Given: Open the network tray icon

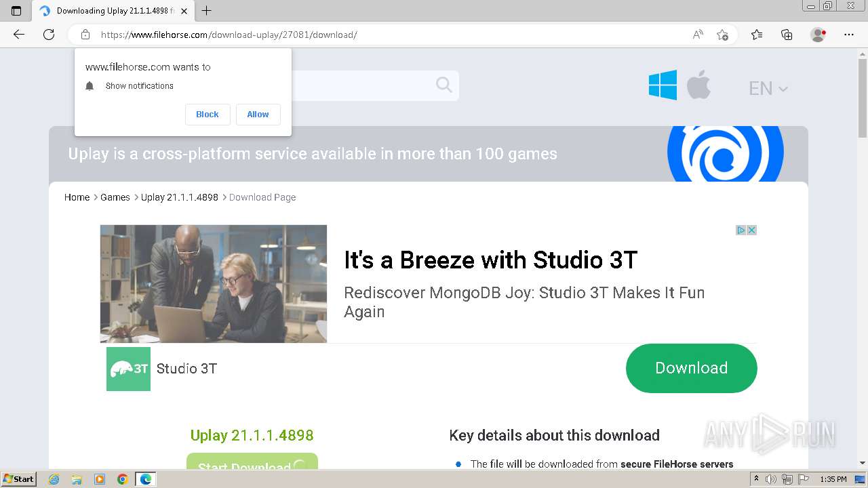Looking at the screenshot, I should [x=787, y=479].
